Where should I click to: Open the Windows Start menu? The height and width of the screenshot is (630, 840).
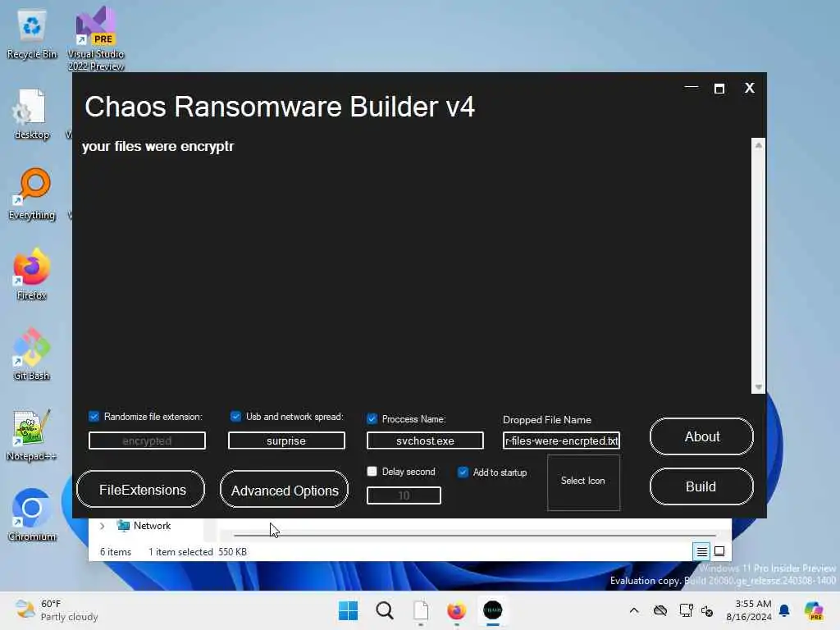(348, 610)
